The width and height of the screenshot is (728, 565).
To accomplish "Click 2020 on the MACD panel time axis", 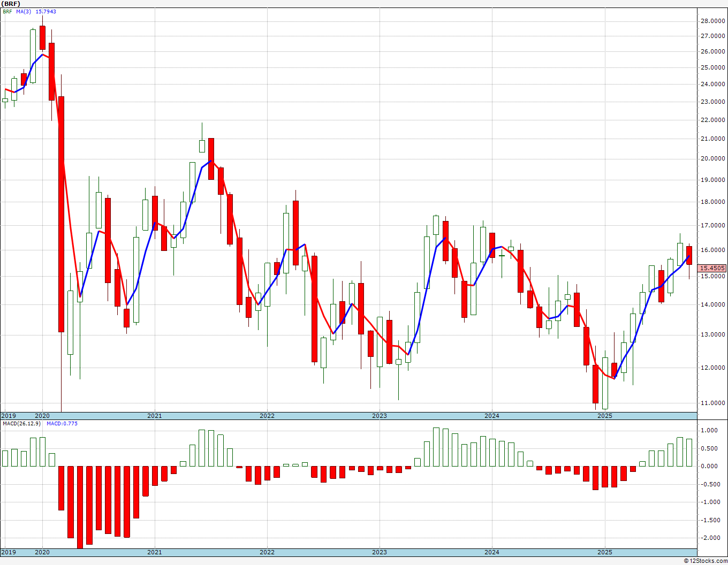I will (42, 552).
